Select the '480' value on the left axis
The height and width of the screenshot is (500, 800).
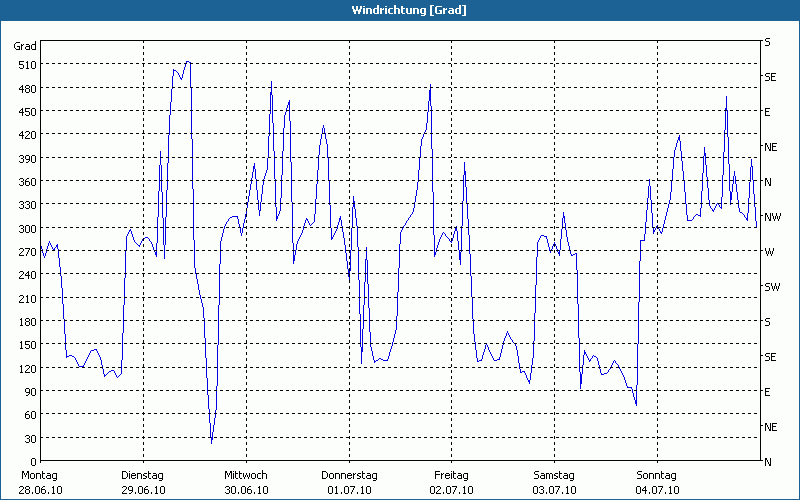click(x=28, y=88)
